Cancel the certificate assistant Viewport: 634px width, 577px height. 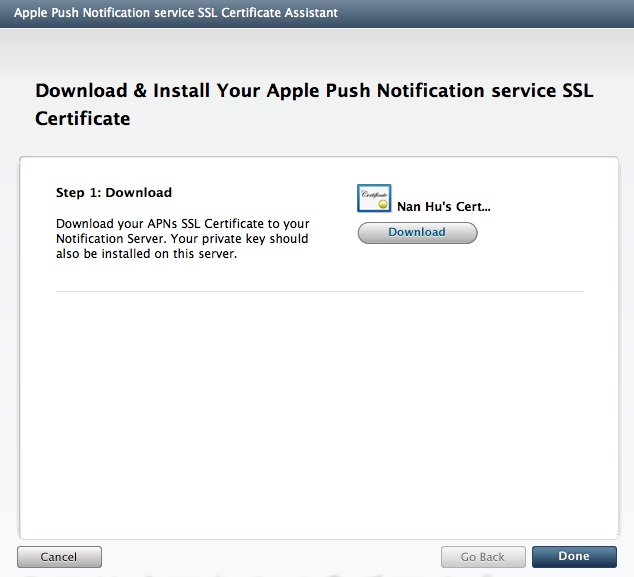pos(59,556)
